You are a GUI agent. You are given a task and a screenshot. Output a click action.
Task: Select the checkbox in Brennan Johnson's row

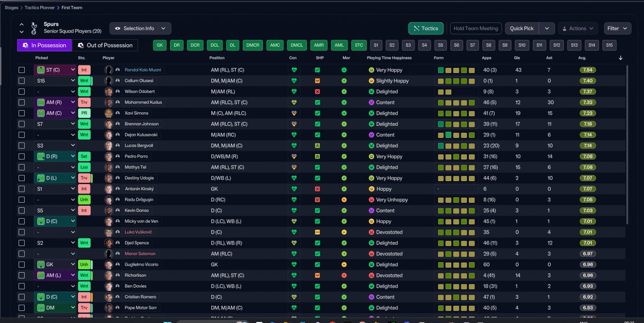pos(22,124)
